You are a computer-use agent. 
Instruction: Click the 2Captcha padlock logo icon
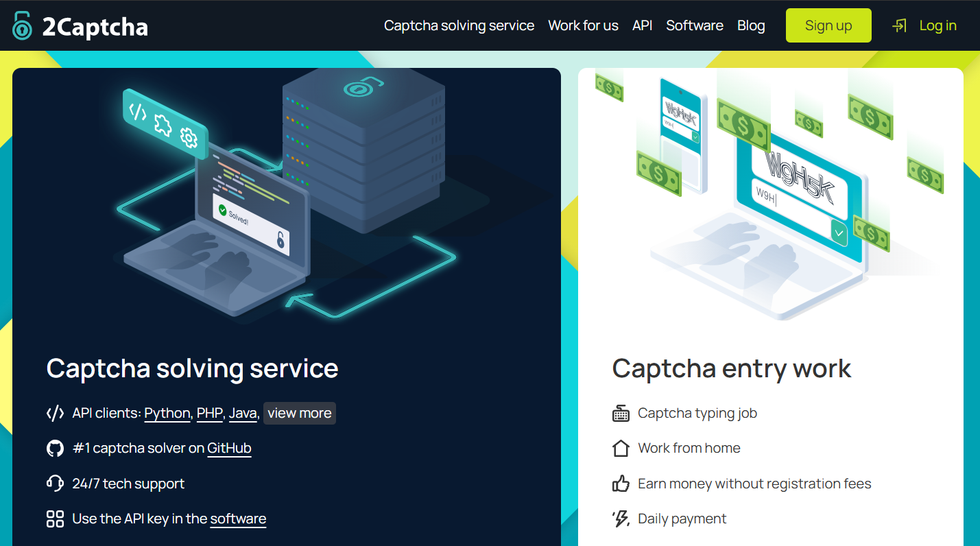tap(23, 25)
